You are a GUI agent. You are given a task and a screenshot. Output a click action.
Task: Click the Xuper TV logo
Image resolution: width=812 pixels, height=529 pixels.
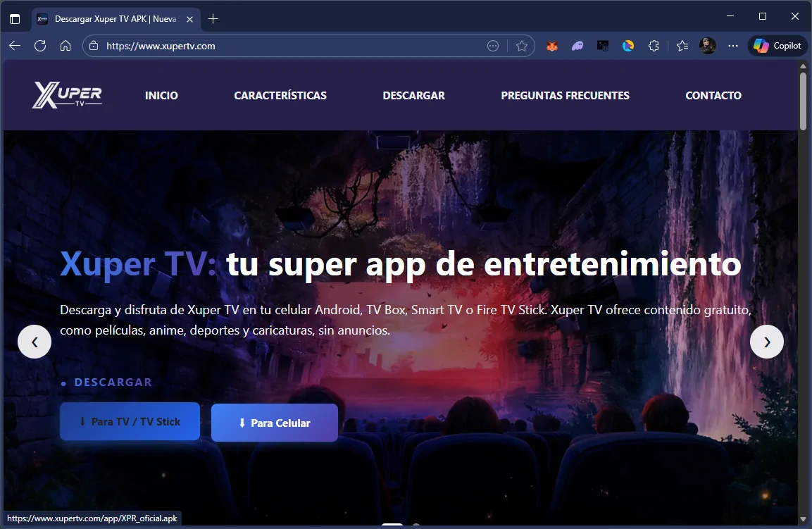click(x=67, y=95)
